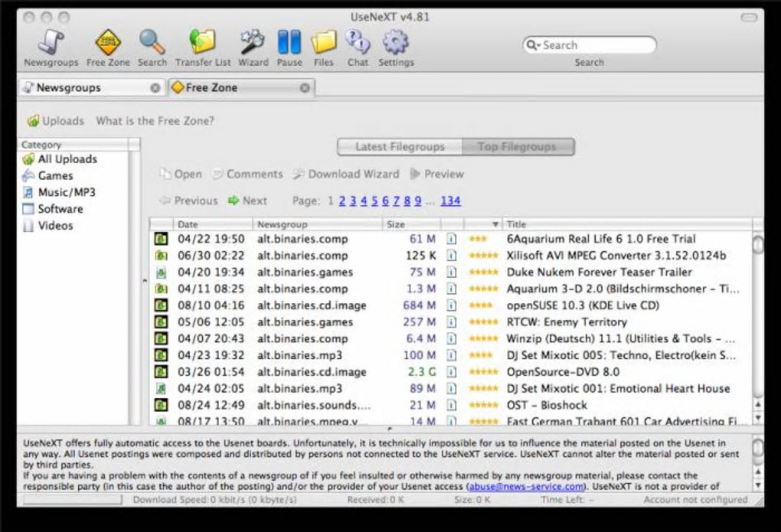Select Music/MP3 category

[x=59, y=192]
